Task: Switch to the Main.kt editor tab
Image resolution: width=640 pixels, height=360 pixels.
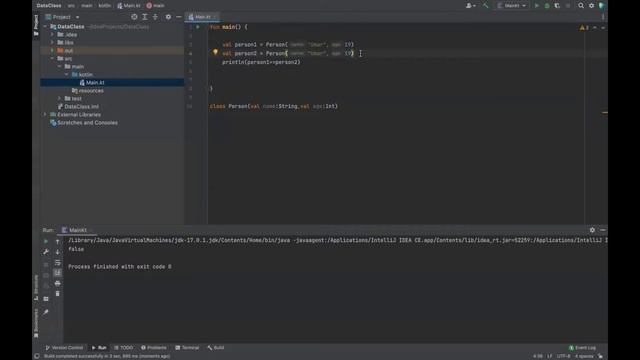Action: point(202,17)
